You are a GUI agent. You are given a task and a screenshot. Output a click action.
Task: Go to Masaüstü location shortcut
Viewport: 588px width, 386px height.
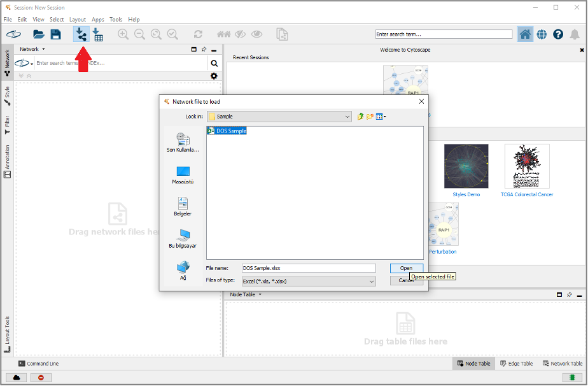pyautogui.click(x=183, y=175)
